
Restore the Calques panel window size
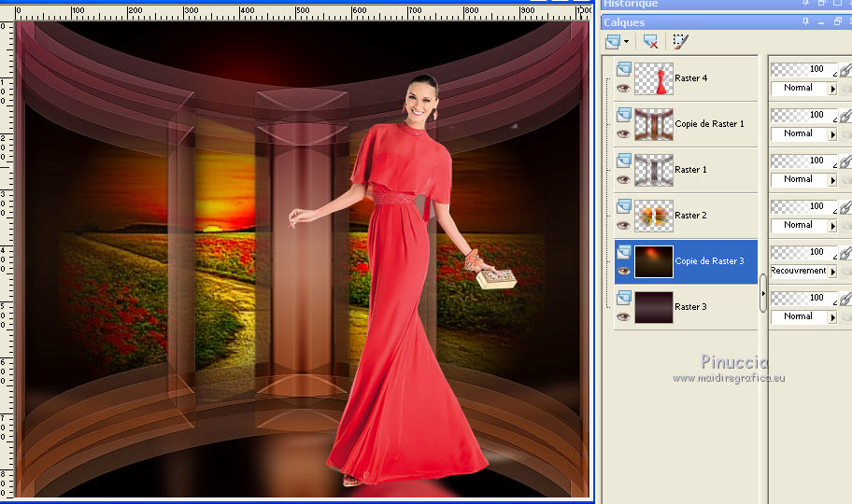tap(837, 21)
